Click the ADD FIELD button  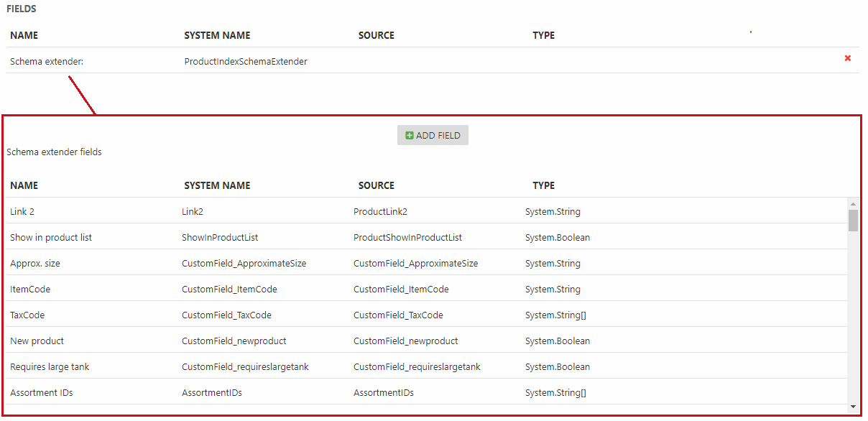pyautogui.click(x=433, y=135)
